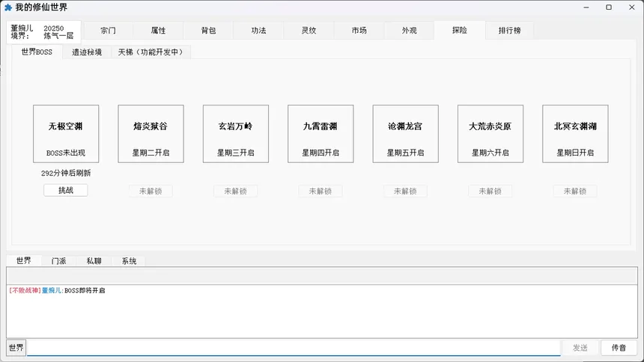Open the 背包 inventory tab
The height and width of the screenshot is (362, 644).
[208, 31]
